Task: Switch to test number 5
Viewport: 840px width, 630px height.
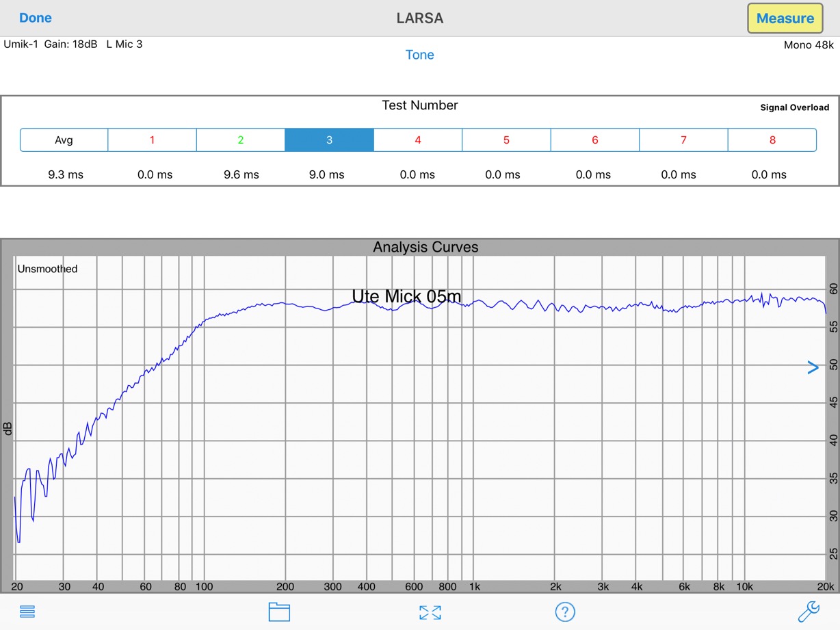Action: click(506, 140)
